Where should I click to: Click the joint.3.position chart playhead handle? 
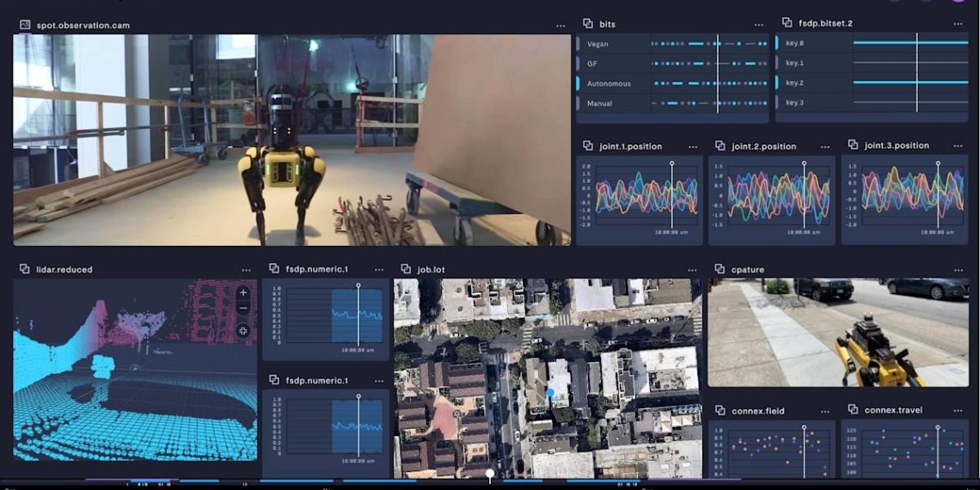tap(938, 162)
